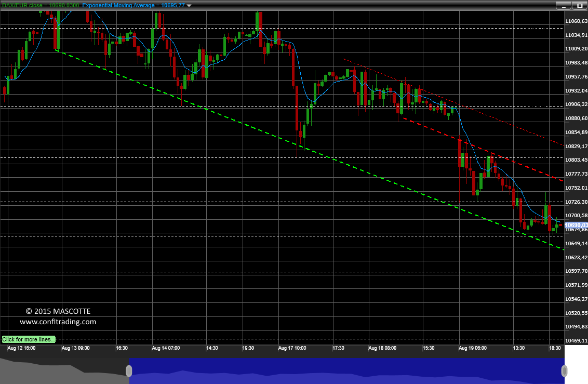Image resolution: width=588 pixels, height=384 pixels.
Task: Click the time label 'Aug 13 09:00'
Action: [75, 348]
